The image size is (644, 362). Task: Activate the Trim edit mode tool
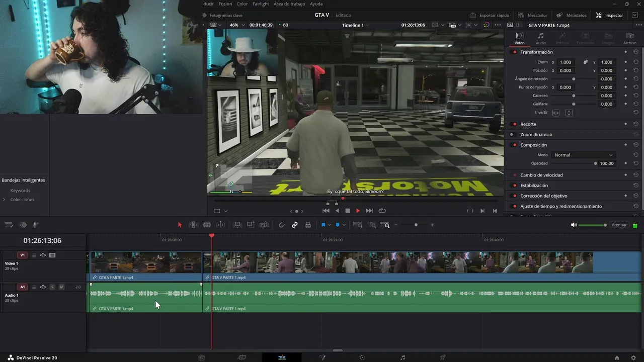[x=193, y=225]
